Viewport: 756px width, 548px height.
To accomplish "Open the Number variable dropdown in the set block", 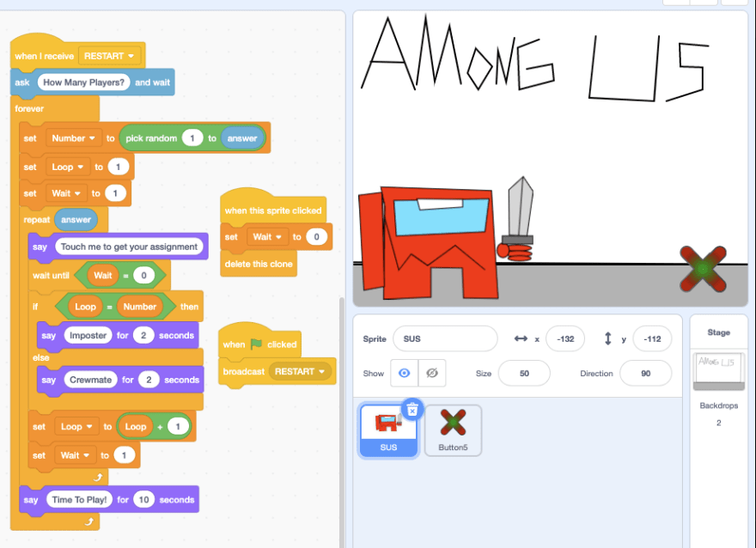I will tap(74, 138).
